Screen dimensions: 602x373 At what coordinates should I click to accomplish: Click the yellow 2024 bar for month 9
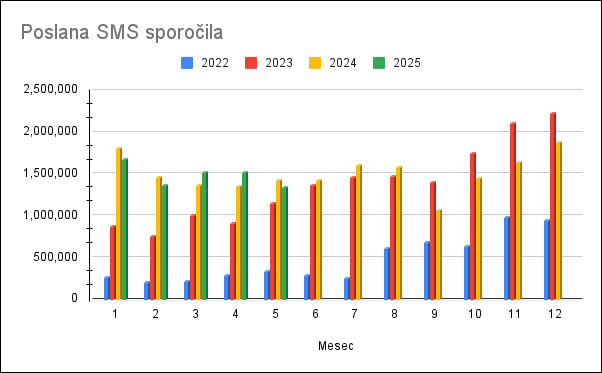(439, 254)
